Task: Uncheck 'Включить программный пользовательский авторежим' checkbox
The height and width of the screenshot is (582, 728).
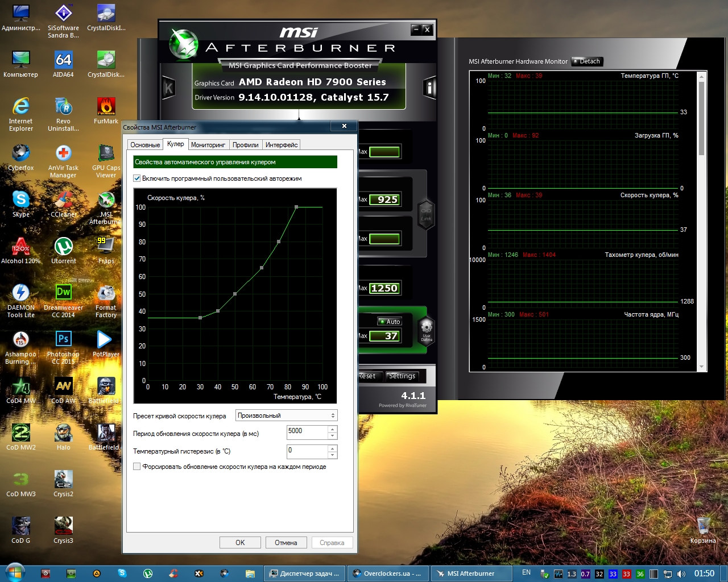Action: coord(136,178)
